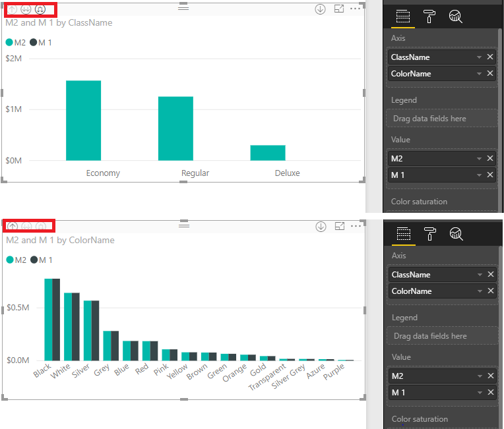Remove ClassName from bottom Axis well
This screenshot has height=429, width=504.
click(x=491, y=274)
